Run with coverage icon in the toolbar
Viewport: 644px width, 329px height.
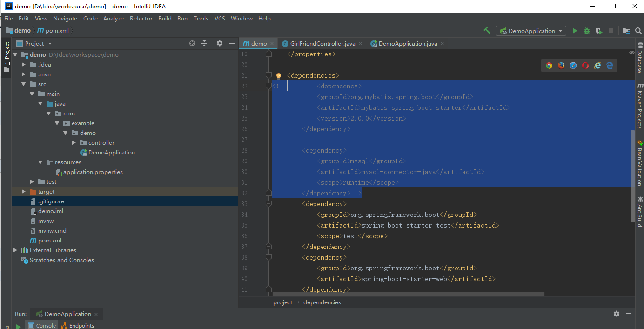click(599, 31)
